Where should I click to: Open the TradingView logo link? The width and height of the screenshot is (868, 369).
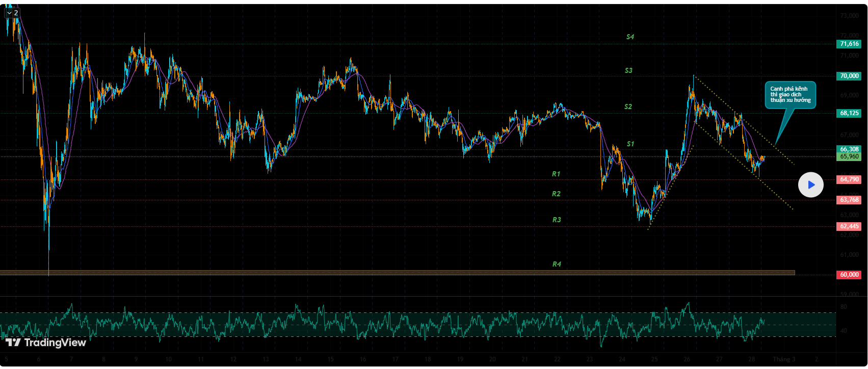(46, 342)
